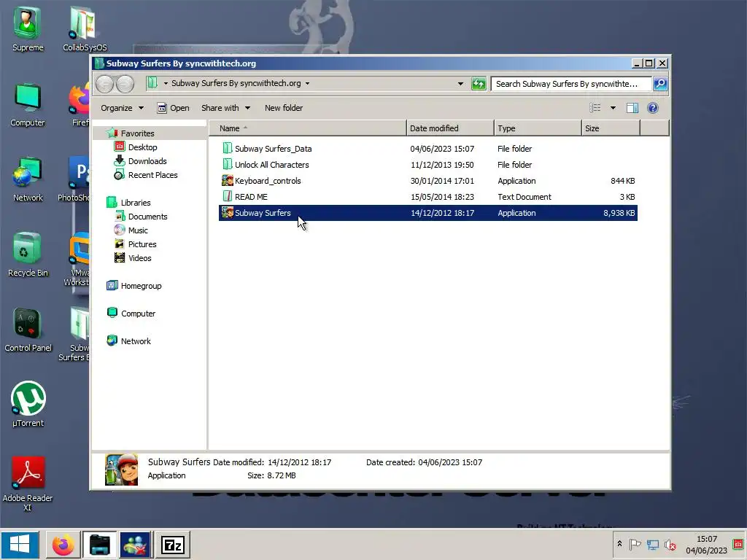Open the Explorer help icon

[653, 108]
